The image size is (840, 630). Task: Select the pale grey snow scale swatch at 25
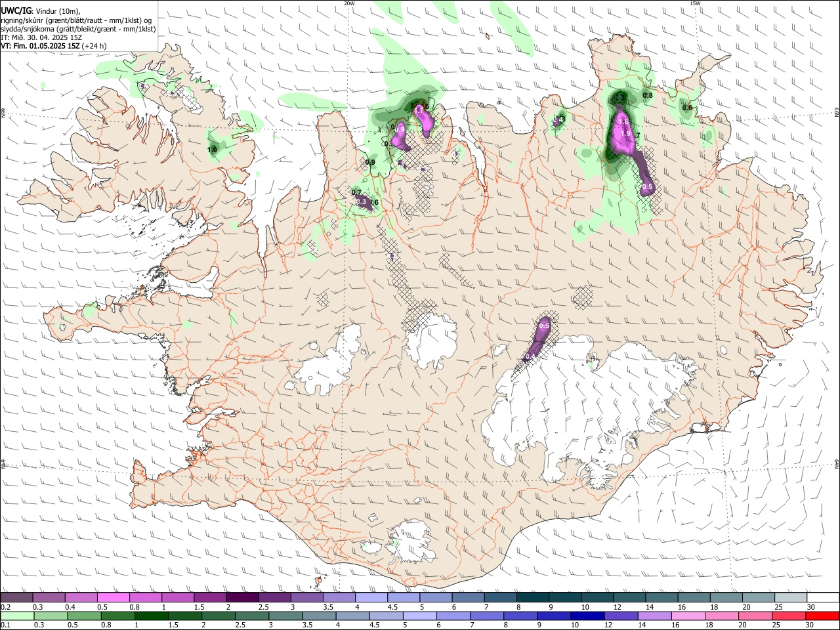pyautogui.click(x=789, y=597)
